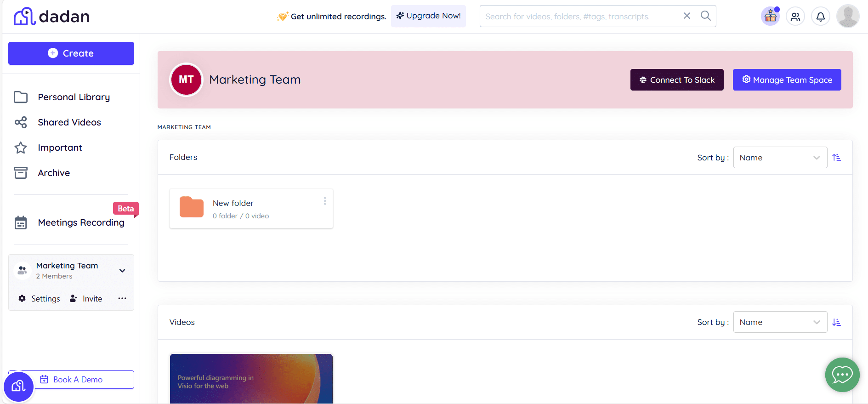Click Connect To Slack
This screenshot has height=404, width=868.
pyautogui.click(x=677, y=80)
